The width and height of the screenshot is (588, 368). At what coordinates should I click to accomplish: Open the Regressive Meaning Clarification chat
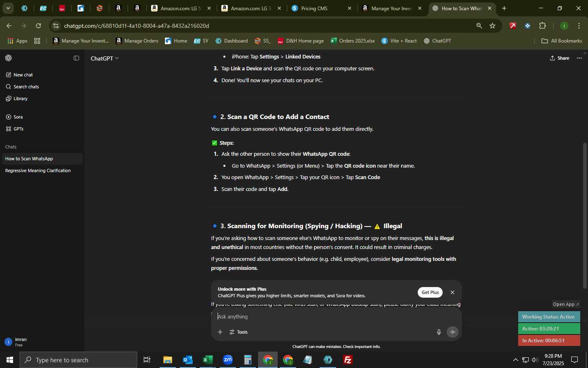42,171
